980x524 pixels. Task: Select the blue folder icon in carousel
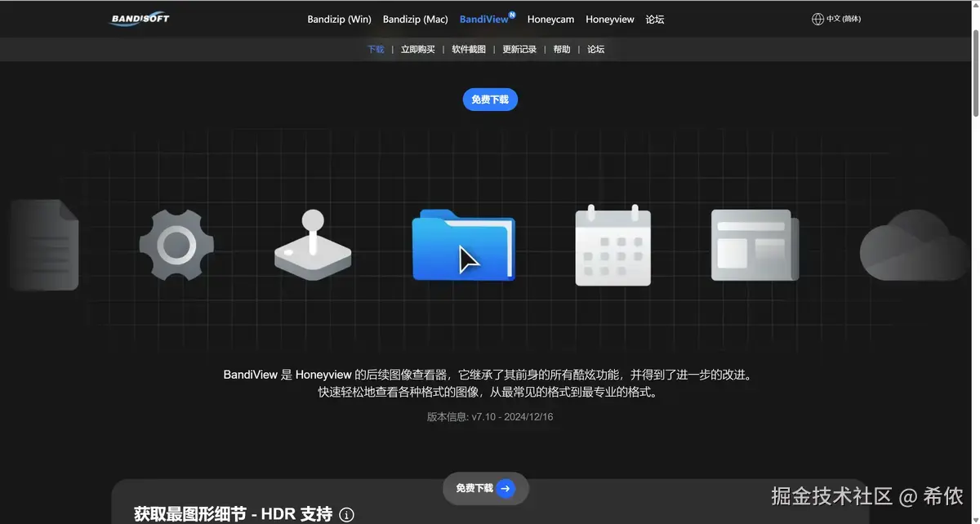pos(463,245)
